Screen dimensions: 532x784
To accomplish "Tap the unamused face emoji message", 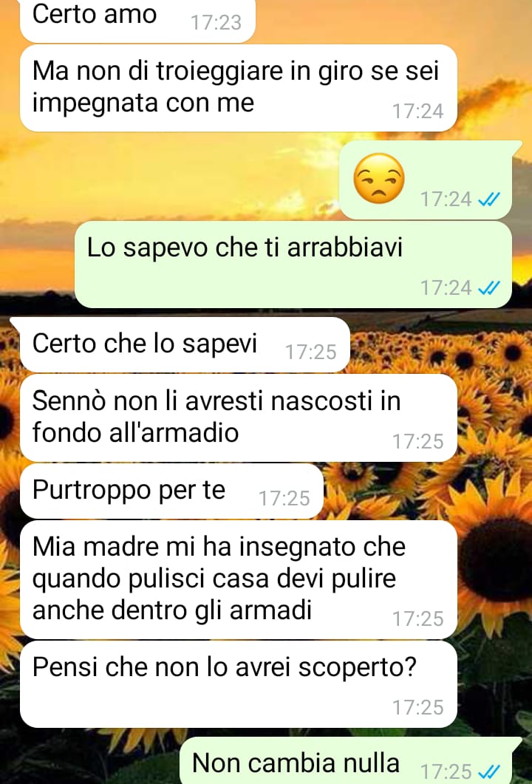I will coord(378,178).
